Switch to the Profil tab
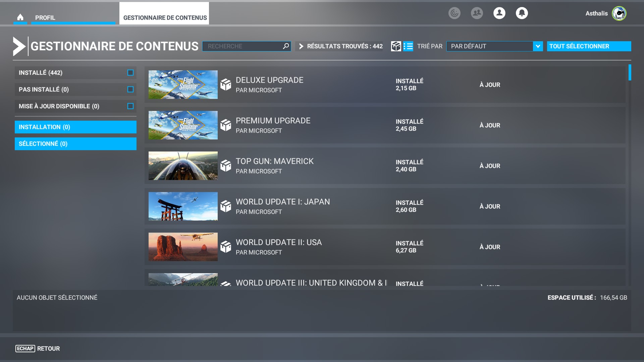 click(x=45, y=18)
